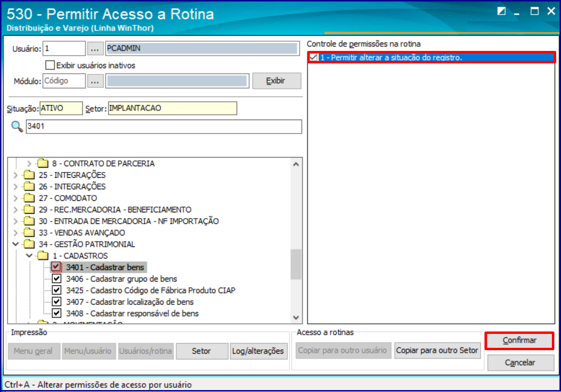Toggle Exibir usuários inativos checkbox

coord(50,65)
